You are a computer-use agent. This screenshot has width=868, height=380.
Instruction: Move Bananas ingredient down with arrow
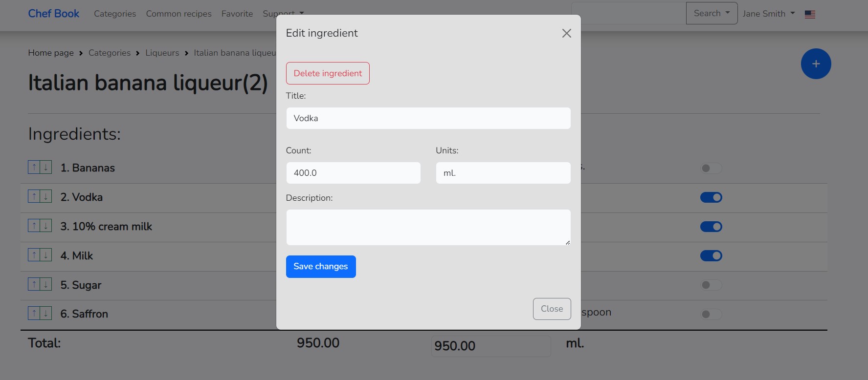(46, 168)
